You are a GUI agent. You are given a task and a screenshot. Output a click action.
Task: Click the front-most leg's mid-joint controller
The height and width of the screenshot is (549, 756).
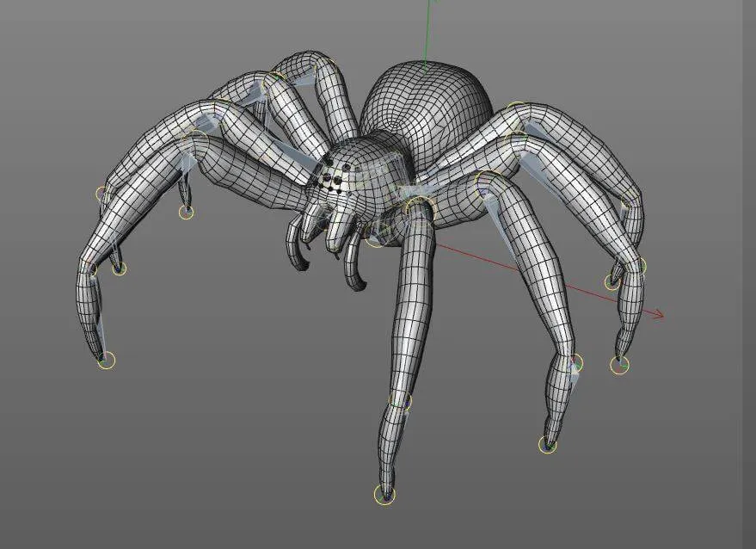(402, 401)
